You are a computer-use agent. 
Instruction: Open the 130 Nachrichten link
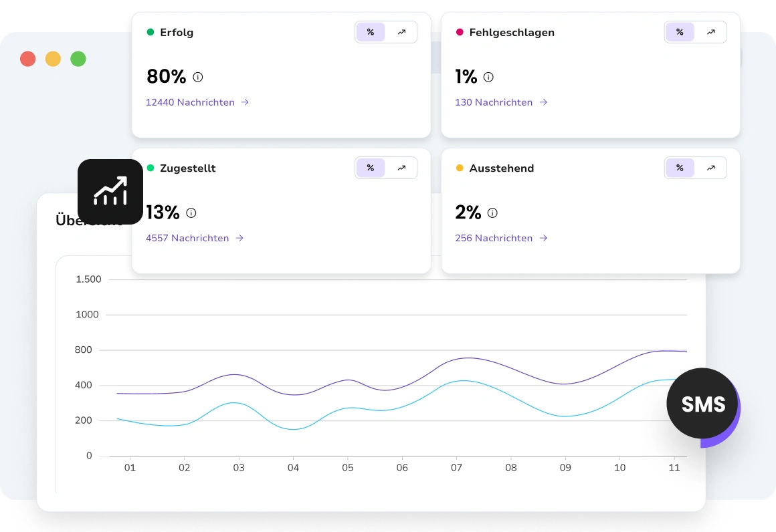(x=494, y=102)
